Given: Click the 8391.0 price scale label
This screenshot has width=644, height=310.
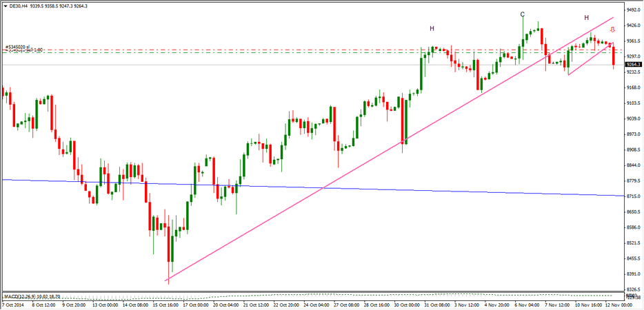Looking at the screenshot, I should 633,274.
